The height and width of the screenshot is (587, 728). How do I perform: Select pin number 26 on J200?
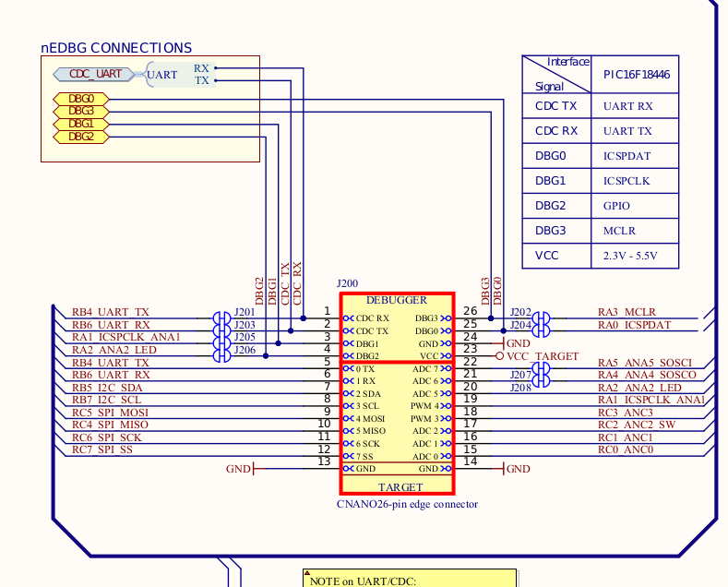pos(471,311)
